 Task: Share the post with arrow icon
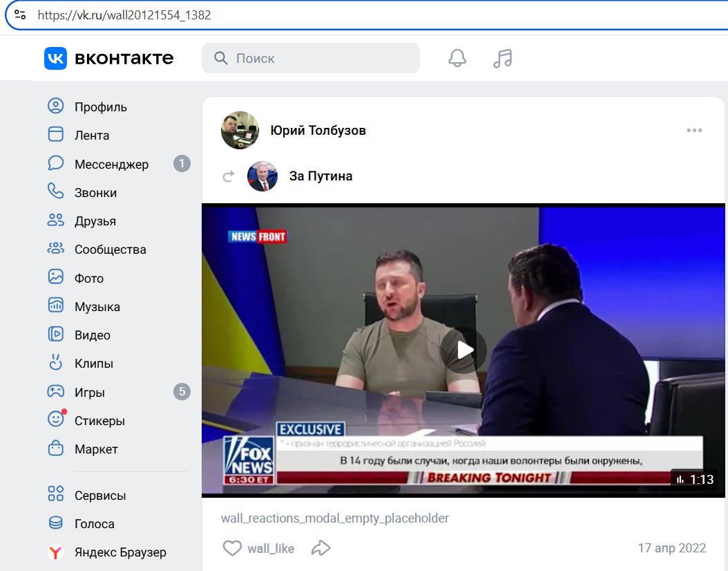coord(320,548)
